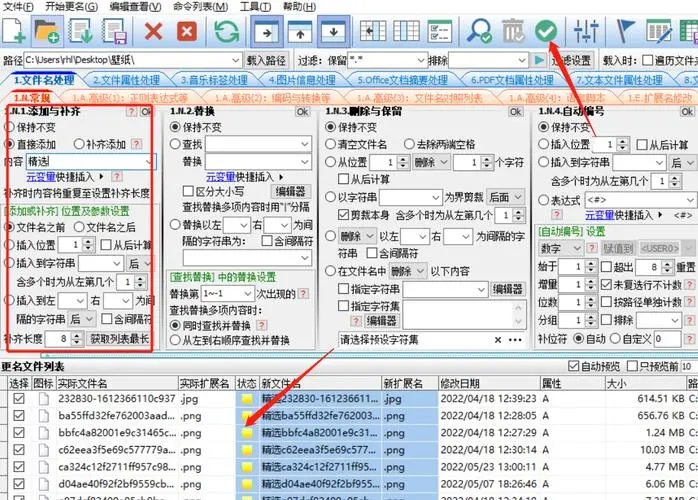The width and height of the screenshot is (698, 500).
Task: Click green play button next to 排除 filter
Action: [539, 60]
